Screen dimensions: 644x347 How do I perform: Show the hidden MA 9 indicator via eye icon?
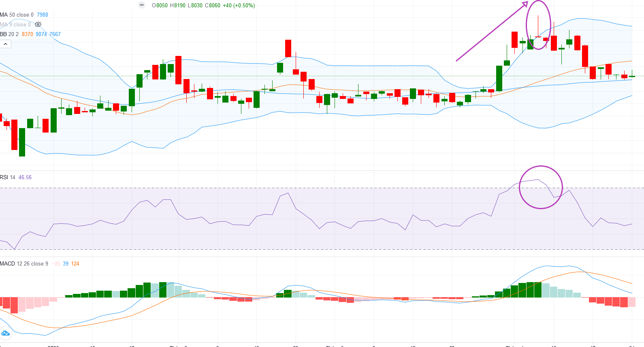38,24
